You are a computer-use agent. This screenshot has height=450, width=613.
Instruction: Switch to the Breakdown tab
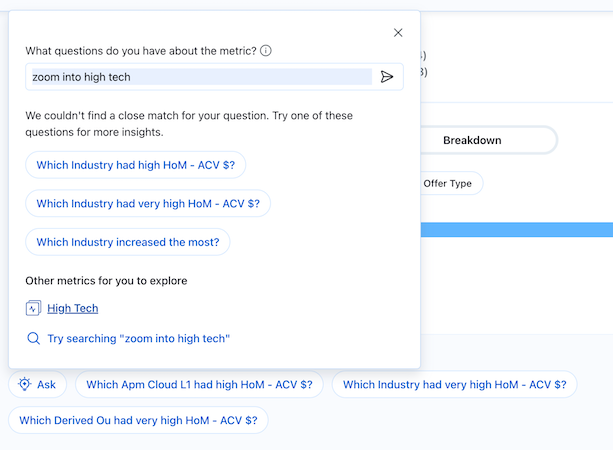coord(472,140)
